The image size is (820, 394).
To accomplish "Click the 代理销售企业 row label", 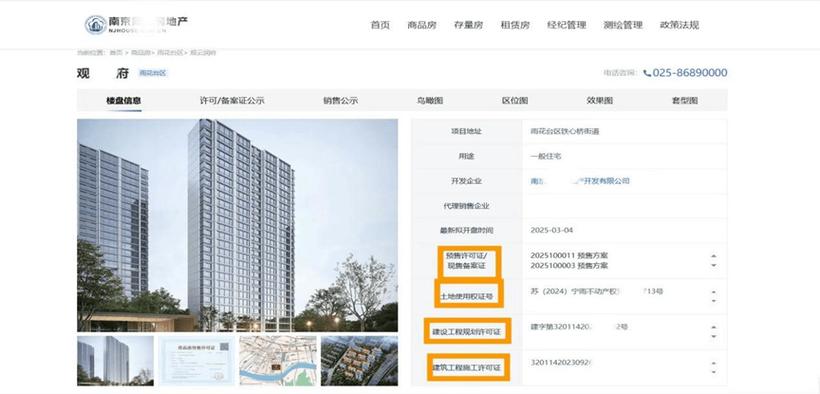I will (466, 206).
